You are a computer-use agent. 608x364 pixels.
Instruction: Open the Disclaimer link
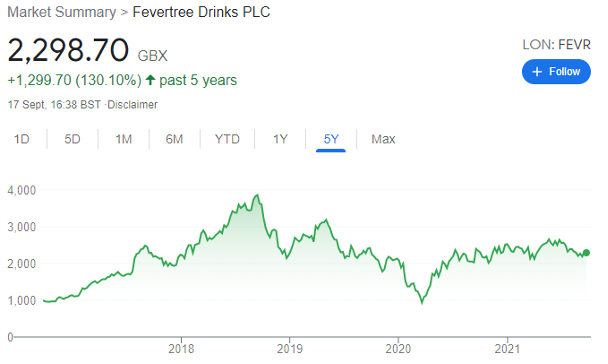click(132, 105)
